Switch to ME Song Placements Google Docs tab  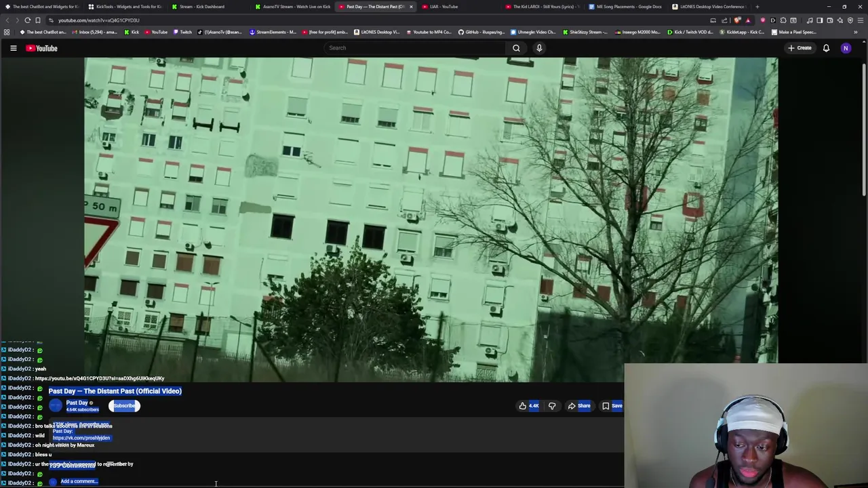tap(627, 7)
